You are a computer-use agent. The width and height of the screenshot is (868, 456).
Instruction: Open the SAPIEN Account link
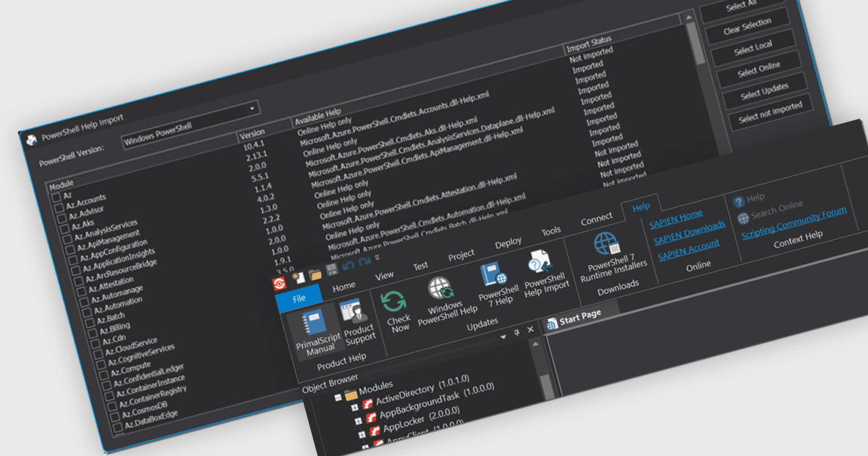point(689,249)
